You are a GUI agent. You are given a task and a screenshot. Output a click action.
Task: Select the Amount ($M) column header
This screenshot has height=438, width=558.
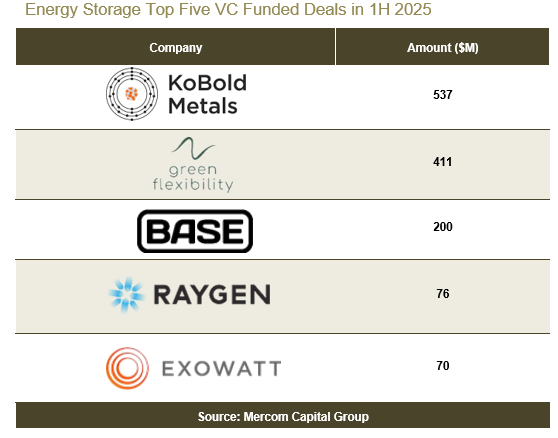point(442,47)
